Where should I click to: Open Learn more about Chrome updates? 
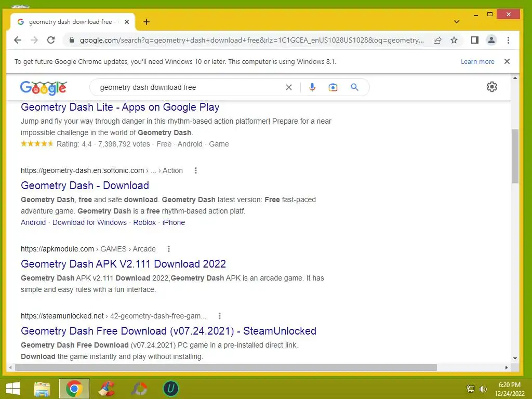[x=477, y=62]
